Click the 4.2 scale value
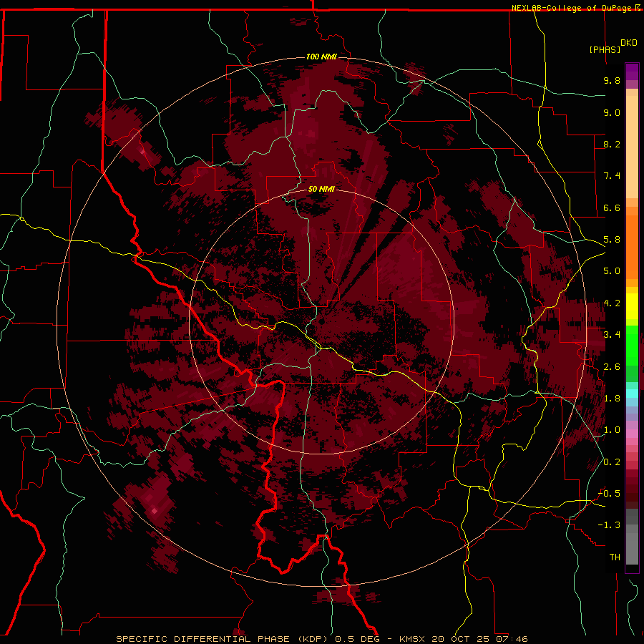This screenshot has width=644, height=644. [612, 303]
